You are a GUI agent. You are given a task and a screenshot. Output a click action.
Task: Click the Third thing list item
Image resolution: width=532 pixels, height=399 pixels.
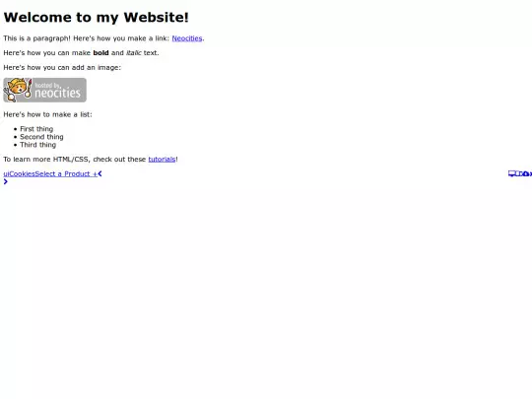[38, 145]
